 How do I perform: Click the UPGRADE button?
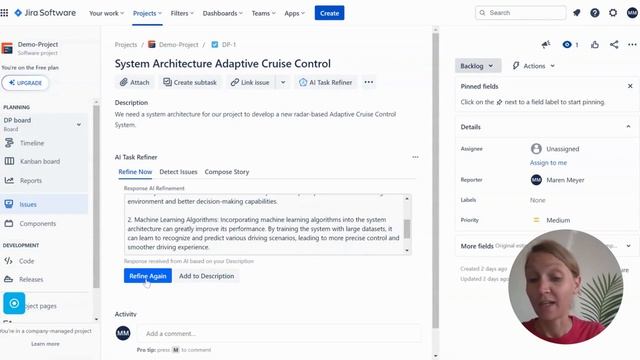tap(25, 83)
